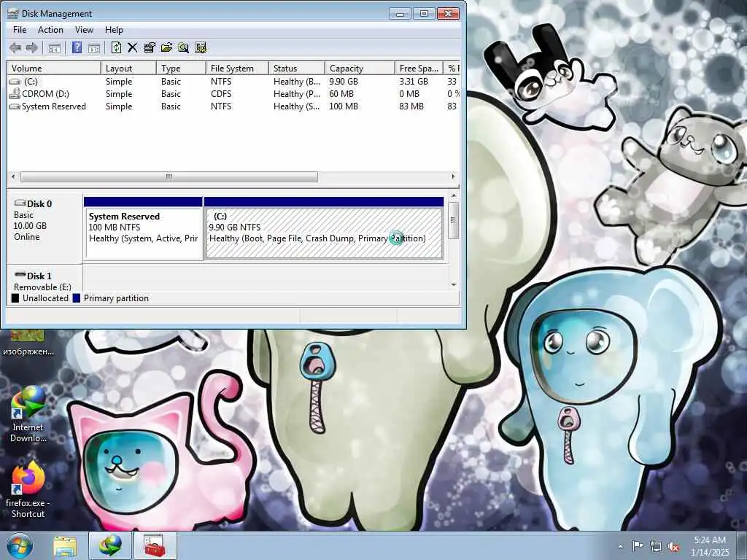Image resolution: width=747 pixels, height=560 pixels.
Task: Open the firefox.exe desktop shortcut
Action: click(x=28, y=490)
